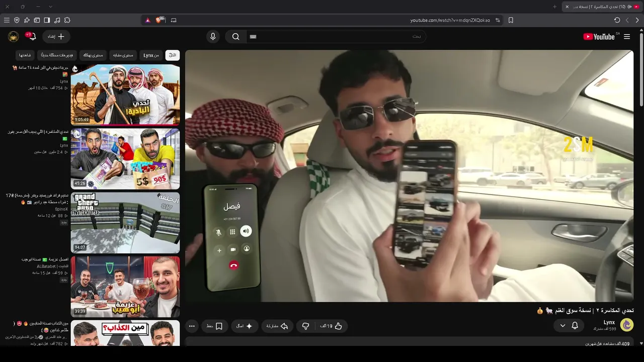Click the cast/screen-share icon in address bar
This screenshot has height=362, width=644.
174,20
